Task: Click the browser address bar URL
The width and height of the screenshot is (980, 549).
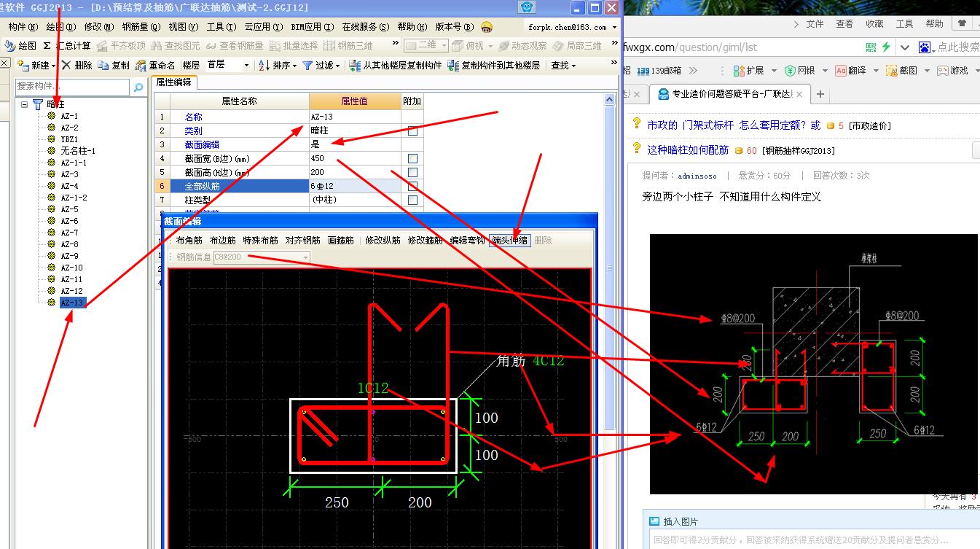Action: (691, 47)
